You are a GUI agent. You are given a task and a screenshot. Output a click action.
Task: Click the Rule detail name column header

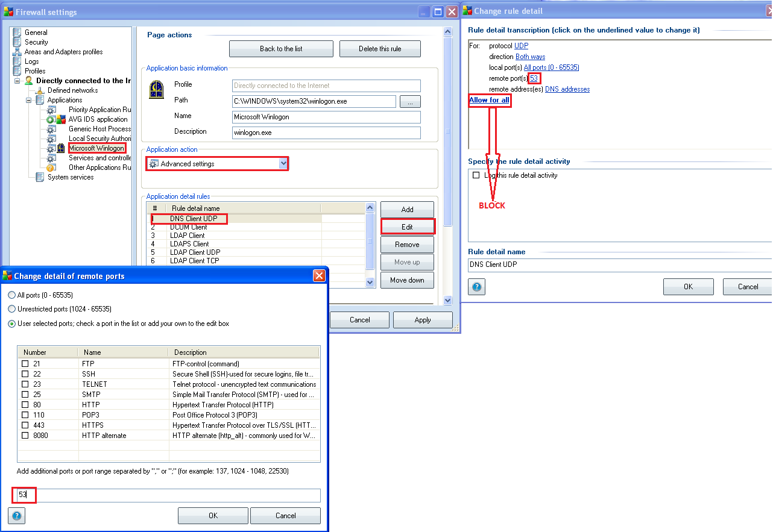click(243, 208)
